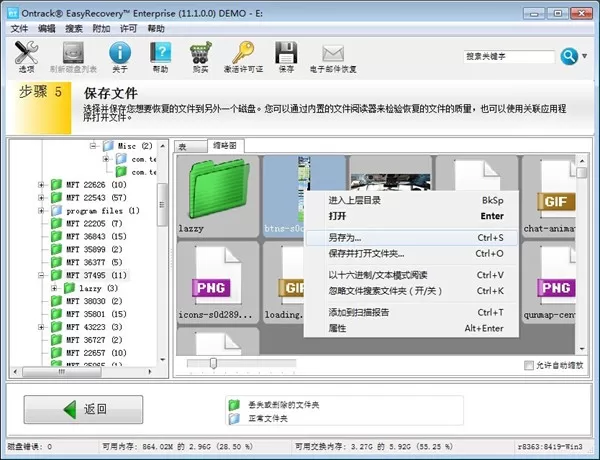The image size is (600, 460).
Task: Choose 忽略文件搜索文件夹 toggle entry
Action: [x=412, y=291]
